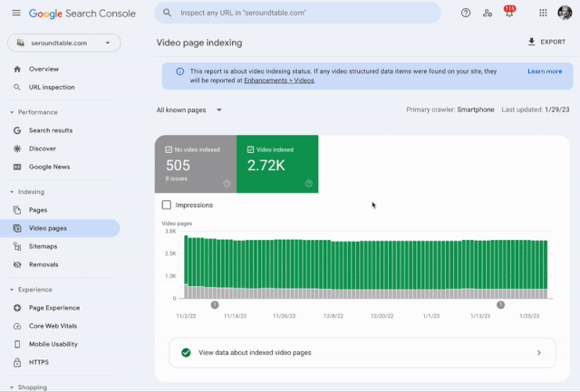Viewport: 580px width, 392px height.
Task: Open the user settings people icon
Action: coord(488,13)
